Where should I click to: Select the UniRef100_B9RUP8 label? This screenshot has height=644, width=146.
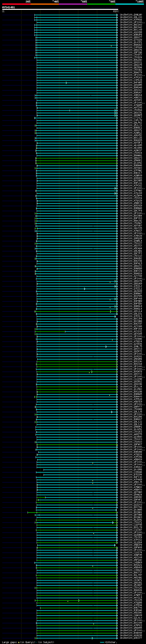coord(131,35)
